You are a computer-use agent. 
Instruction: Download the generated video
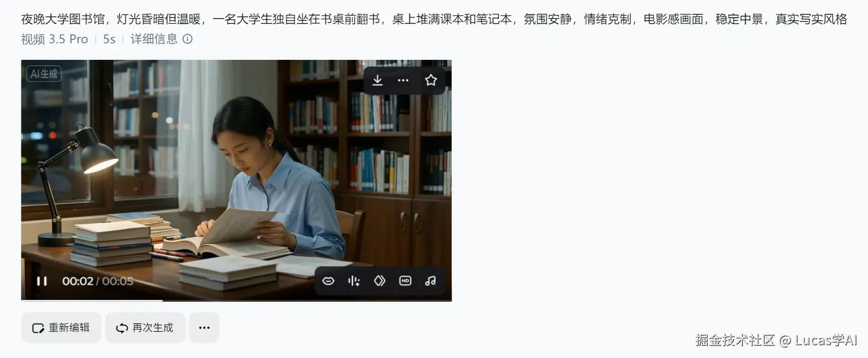pyautogui.click(x=377, y=80)
